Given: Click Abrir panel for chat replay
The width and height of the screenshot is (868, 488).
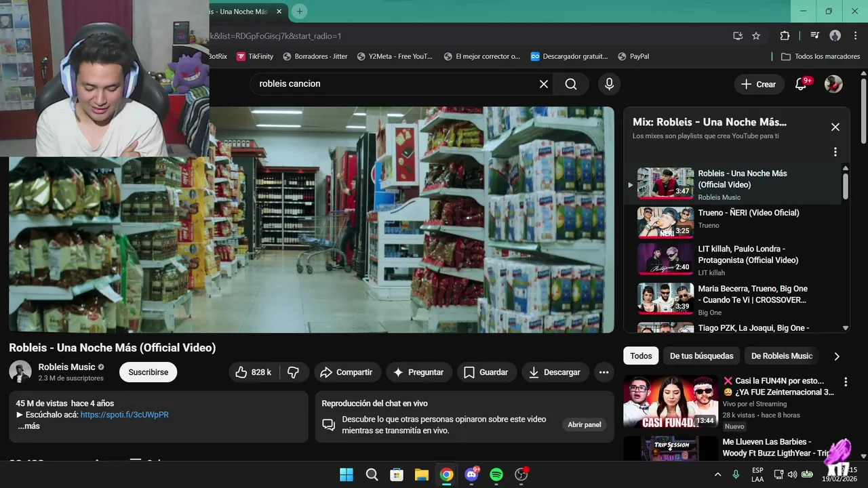Looking at the screenshot, I should (x=585, y=424).
